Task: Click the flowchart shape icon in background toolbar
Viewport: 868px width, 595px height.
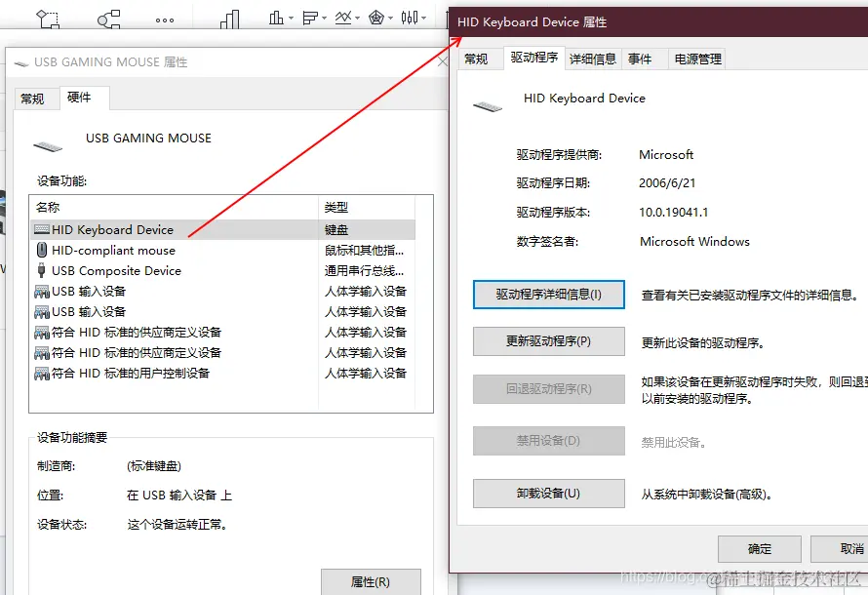Action: (x=48, y=19)
